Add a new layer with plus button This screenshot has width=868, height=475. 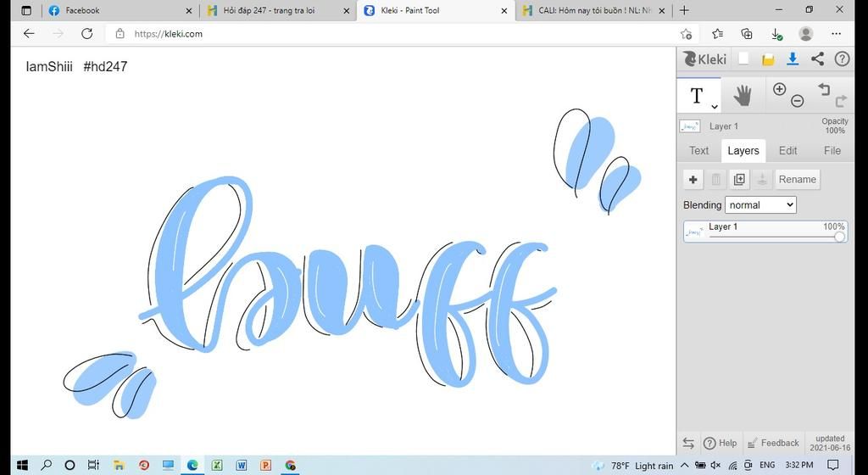693,179
